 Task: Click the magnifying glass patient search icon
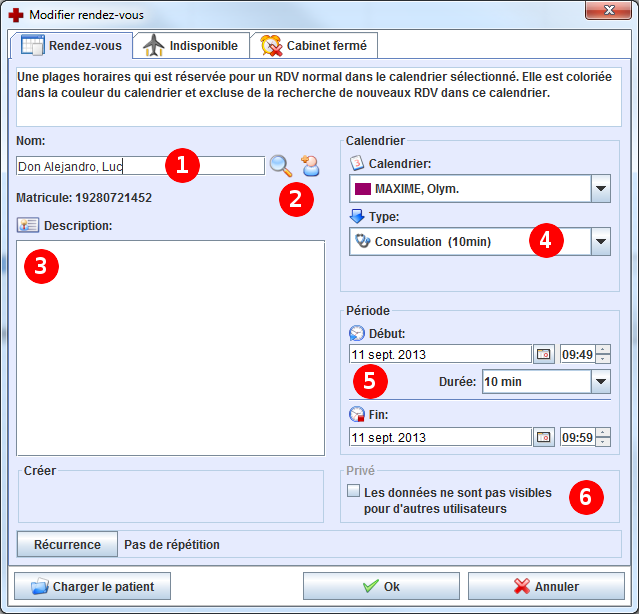tap(281, 166)
